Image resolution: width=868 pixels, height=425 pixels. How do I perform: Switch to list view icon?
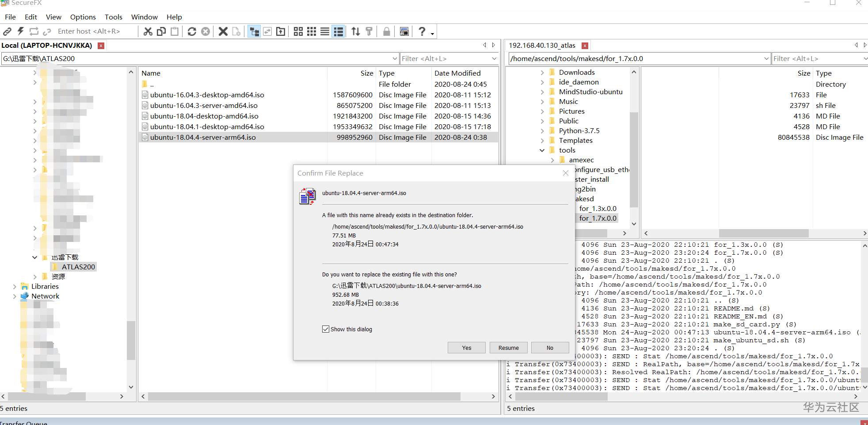tap(325, 31)
